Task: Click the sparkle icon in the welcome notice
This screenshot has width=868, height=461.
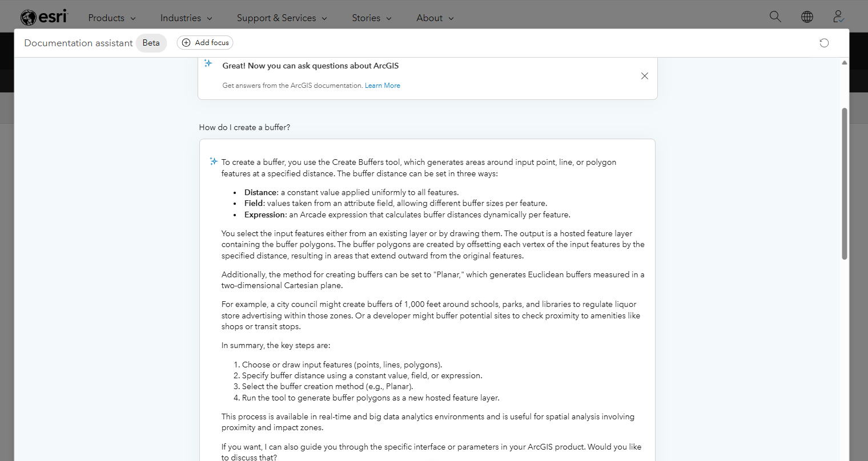Action: (x=208, y=63)
